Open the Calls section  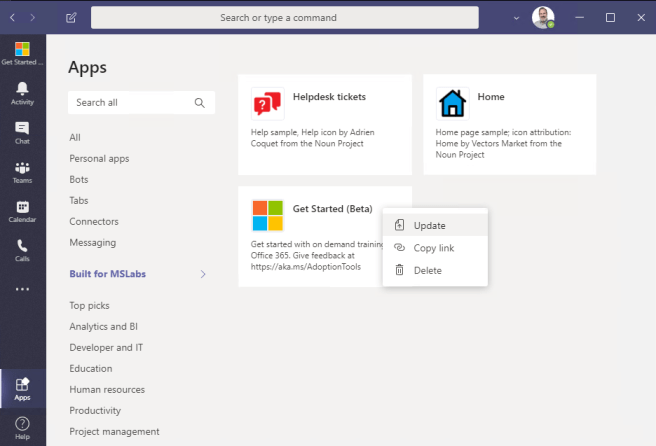tap(22, 250)
